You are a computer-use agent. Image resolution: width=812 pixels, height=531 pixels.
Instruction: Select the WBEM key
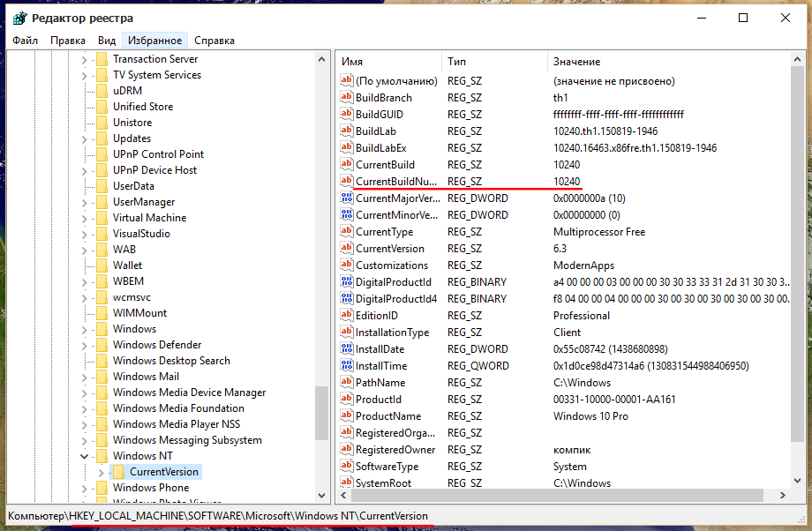pyautogui.click(x=129, y=281)
